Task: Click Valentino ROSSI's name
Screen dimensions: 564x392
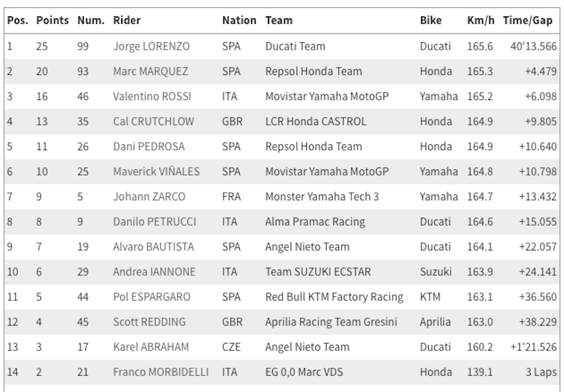Action: 152,96
